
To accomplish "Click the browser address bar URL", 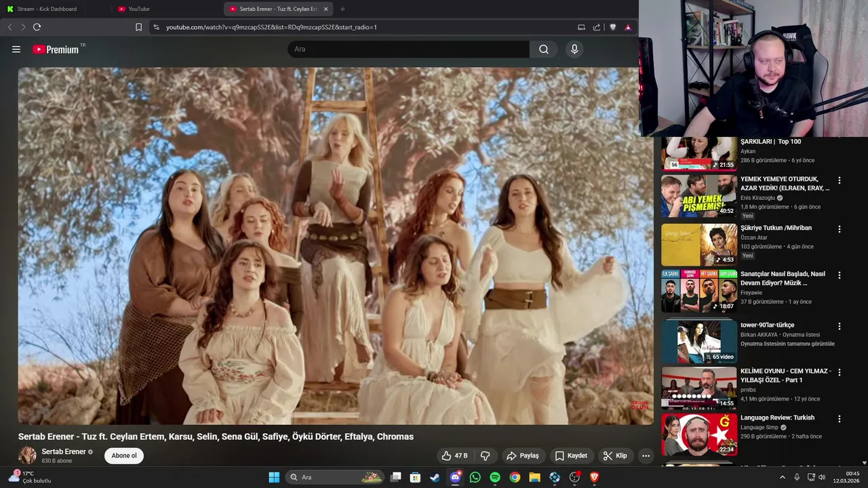I will pyautogui.click(x=271, y=27).
